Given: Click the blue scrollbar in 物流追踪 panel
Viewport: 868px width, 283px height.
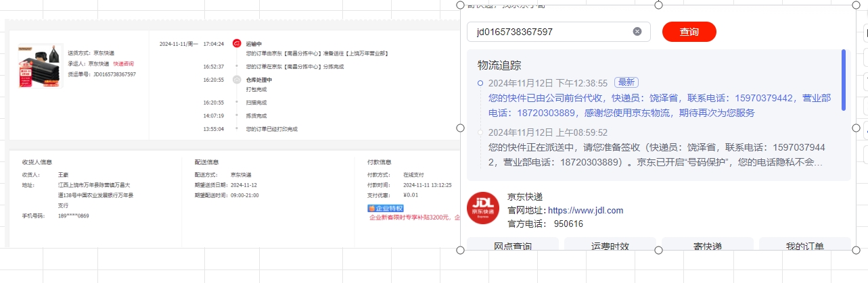Looking at the screenshot, I should pyautogui.click(x=844, y=80).
